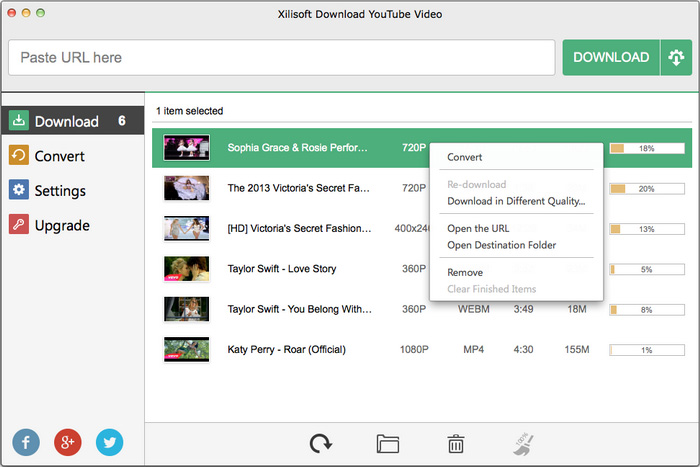
Task: Click the Katy Perry Roar video thumbnail
Action: click(186, 349)
